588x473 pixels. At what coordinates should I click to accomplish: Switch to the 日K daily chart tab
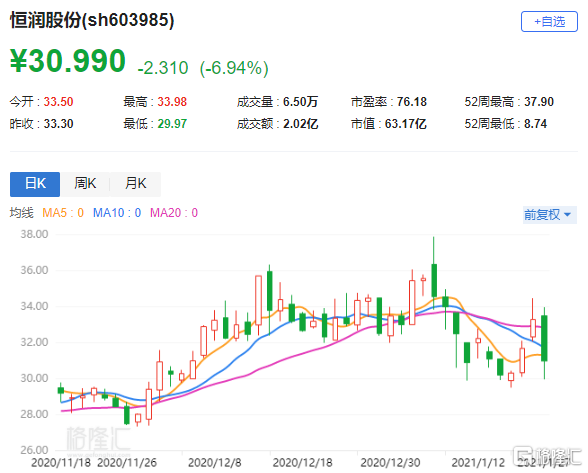(x=35, y=184)
